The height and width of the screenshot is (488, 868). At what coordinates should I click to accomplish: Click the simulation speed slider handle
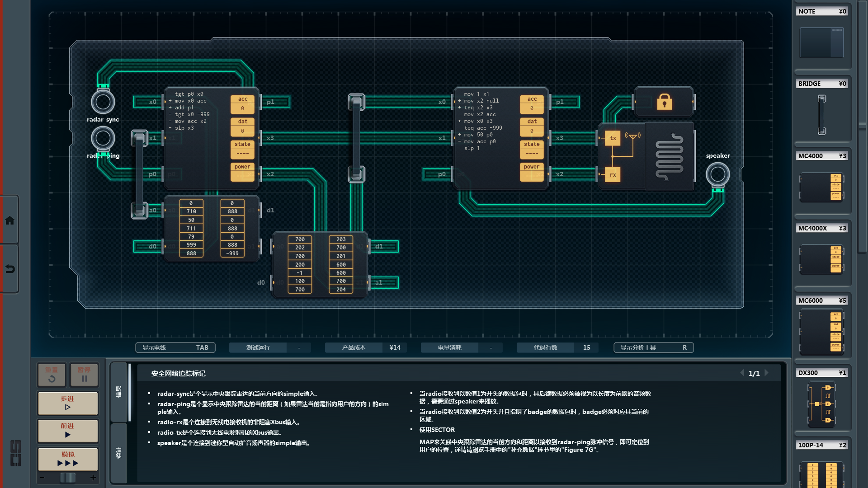coord(68,478)
